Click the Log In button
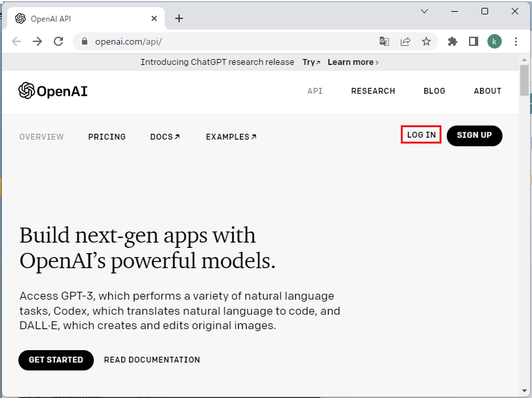This screenshot has width=532, height=398. [421, 135]
